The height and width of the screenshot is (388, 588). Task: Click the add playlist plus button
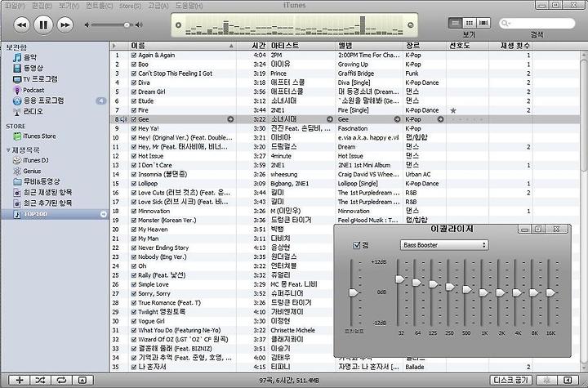[x=19, y=380]
